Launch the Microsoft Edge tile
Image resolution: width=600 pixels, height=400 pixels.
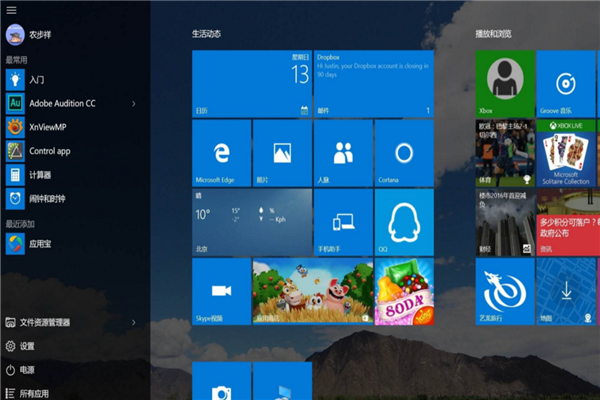pyautogui.click(x=222, y=153)
